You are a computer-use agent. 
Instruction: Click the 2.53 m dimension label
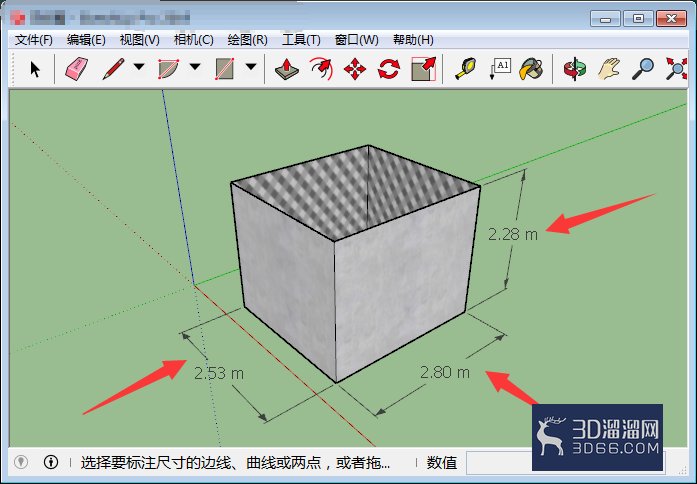(219, 373)
